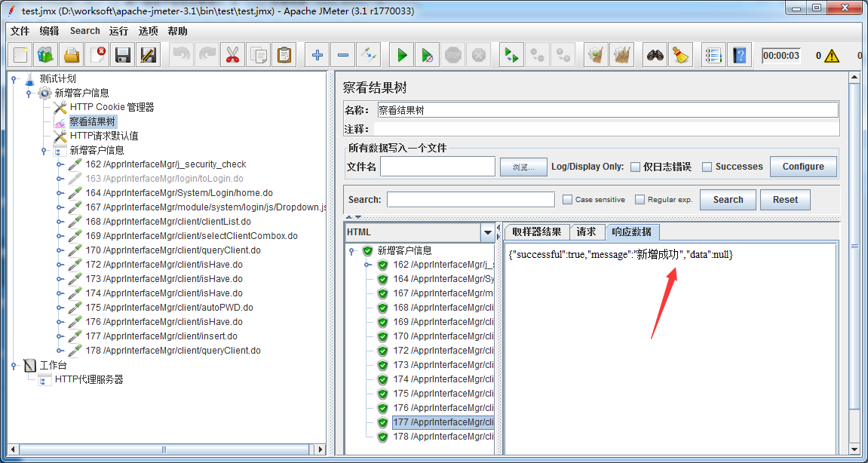The image size is (868, 463).
Task: Switch to the 响应数据 tab
Action: coord(632,232)
